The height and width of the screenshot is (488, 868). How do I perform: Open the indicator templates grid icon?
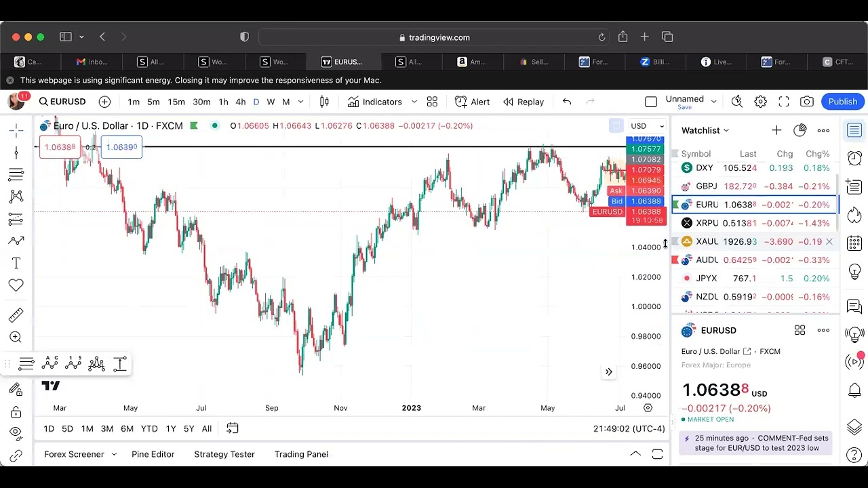click(x=432, y=102)
